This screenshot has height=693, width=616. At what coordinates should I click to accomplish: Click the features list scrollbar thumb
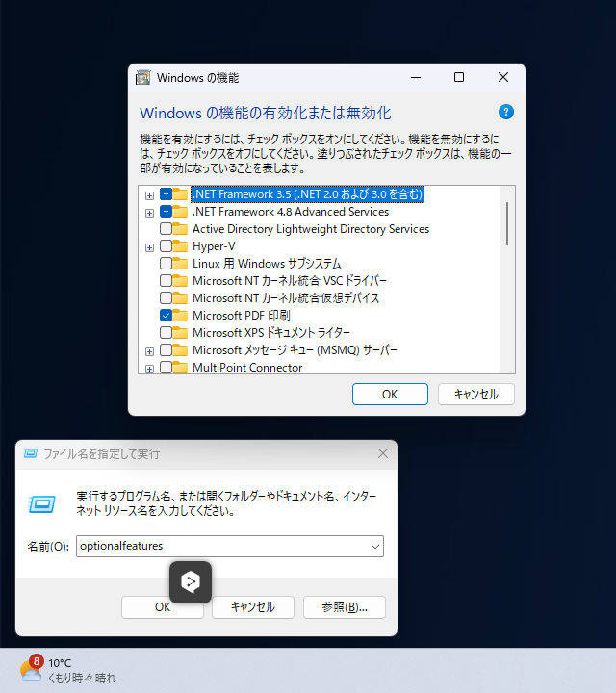click(x=507, y=223)
